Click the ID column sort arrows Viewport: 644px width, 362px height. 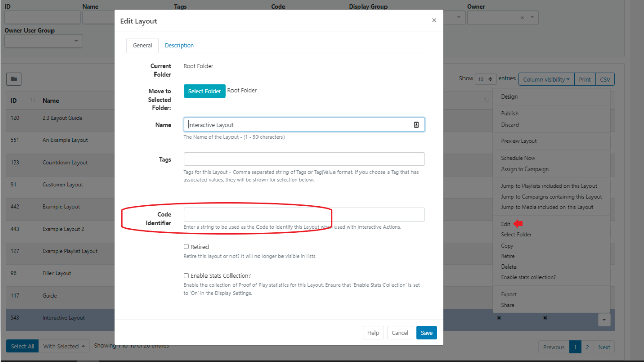tap(33, 101)
